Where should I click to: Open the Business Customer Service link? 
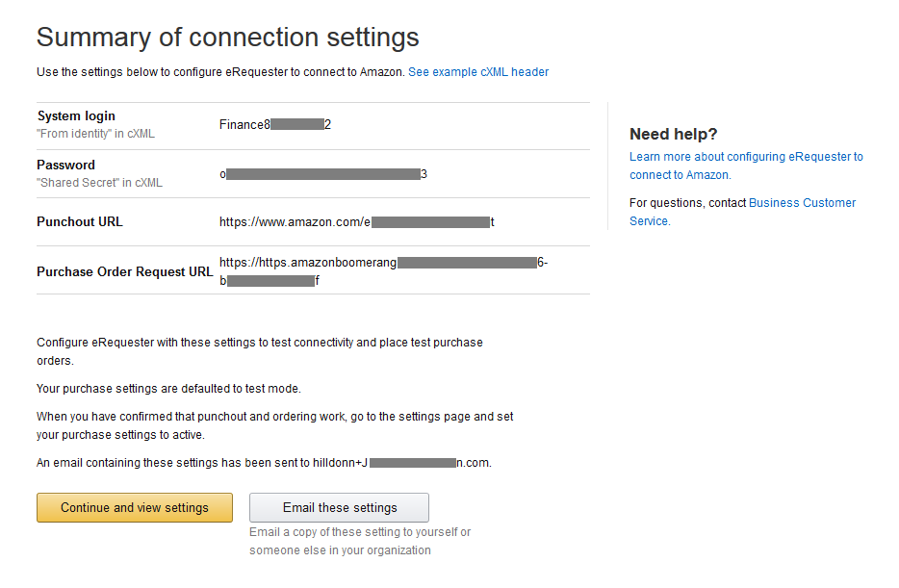tap(802, 203)
